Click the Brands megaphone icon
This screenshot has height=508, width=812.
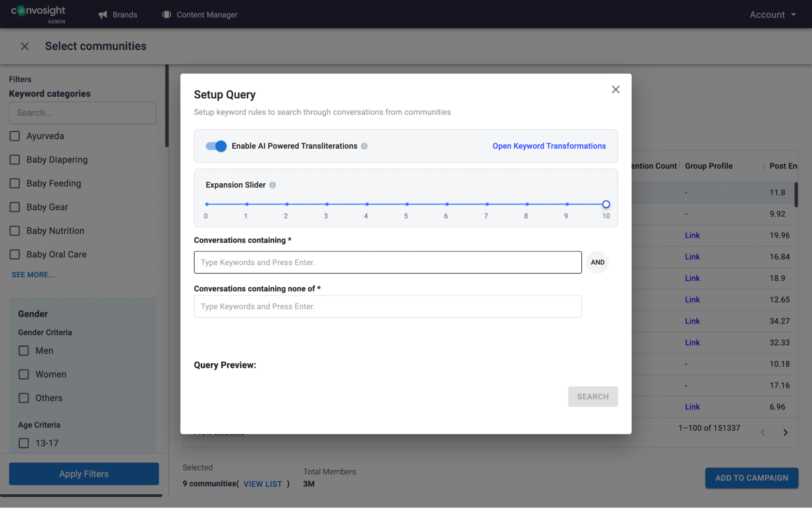coord(103,15)
